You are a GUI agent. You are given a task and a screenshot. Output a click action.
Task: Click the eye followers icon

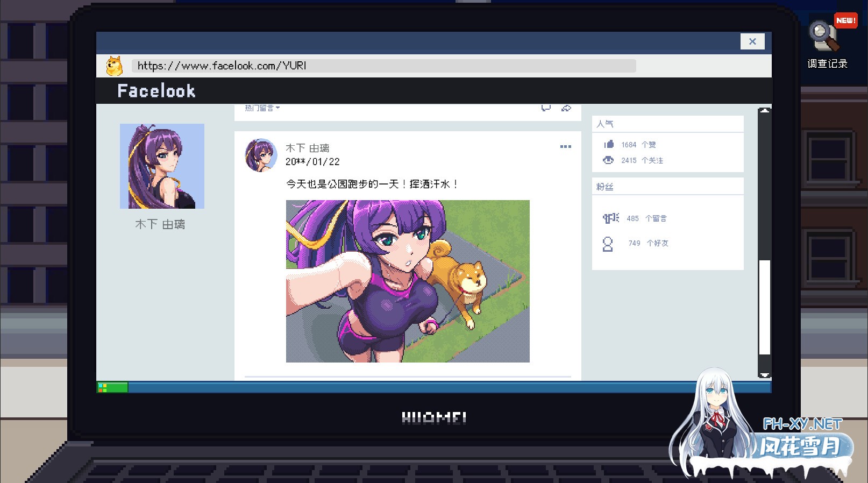(608, 160)
